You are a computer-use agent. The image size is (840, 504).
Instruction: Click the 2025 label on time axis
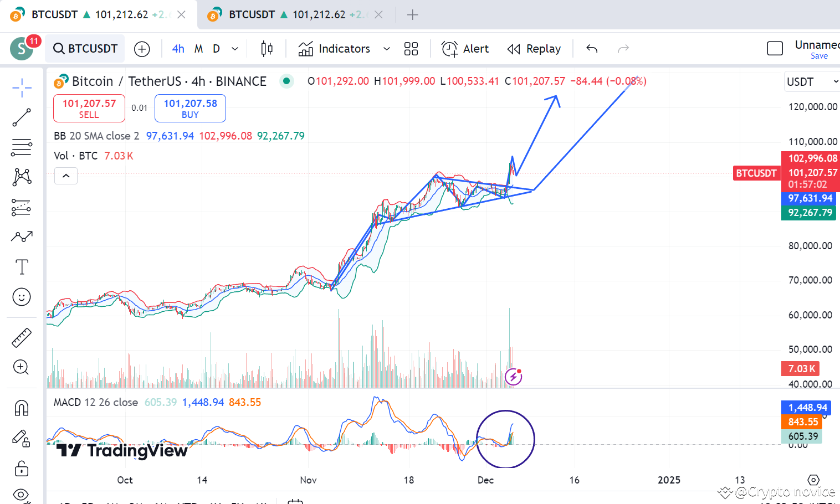pyautogui.click(x=669, y=480)
